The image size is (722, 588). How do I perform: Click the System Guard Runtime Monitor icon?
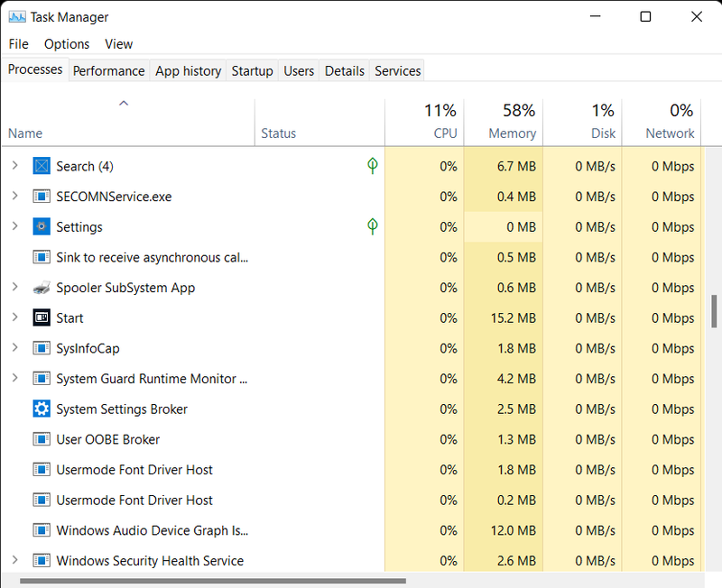[42, 379]
